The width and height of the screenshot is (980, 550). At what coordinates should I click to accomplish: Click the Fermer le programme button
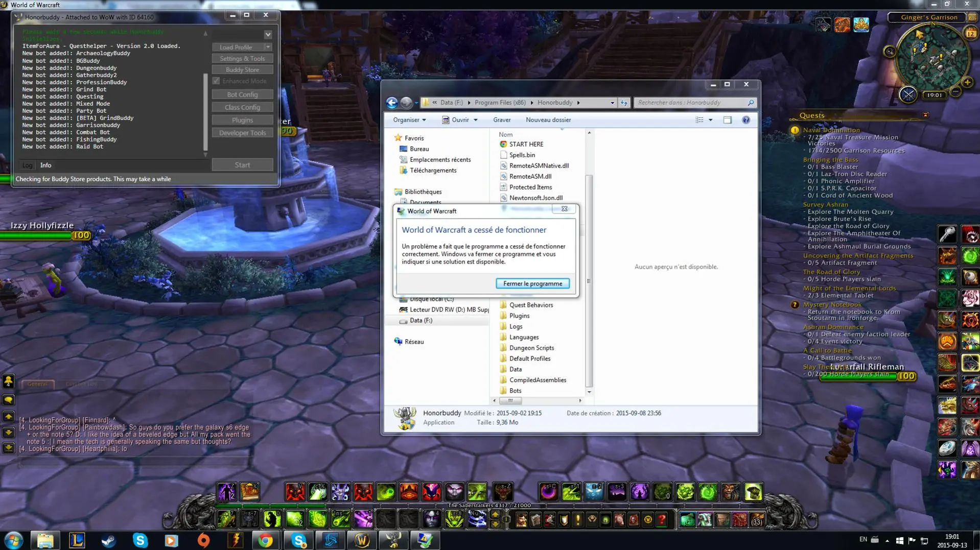pyautogui.click(x=532, y=283)
